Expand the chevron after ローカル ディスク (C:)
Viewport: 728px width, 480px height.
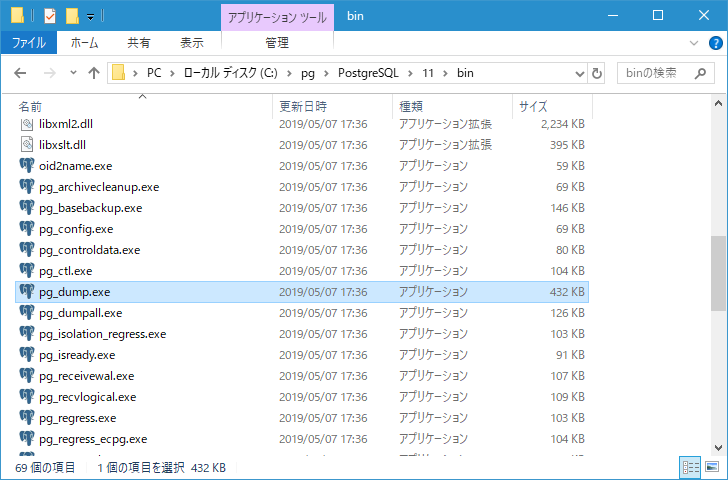pos(289,73)
